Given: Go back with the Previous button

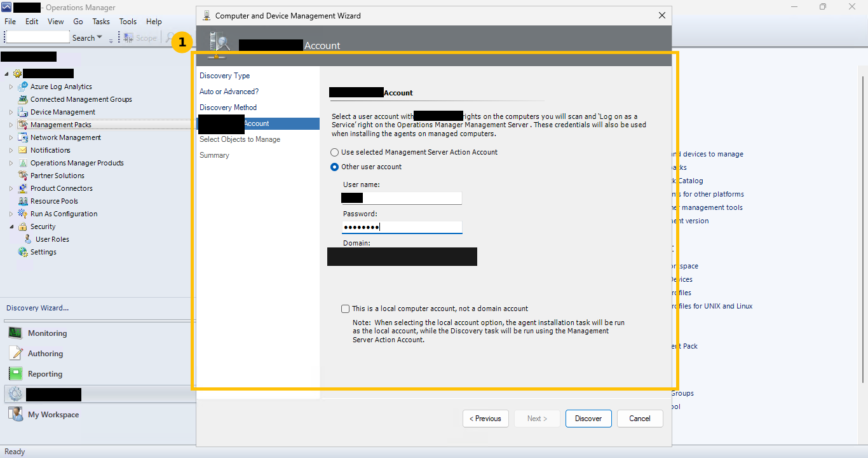Looking at the screenshot, I should (485, 419).
